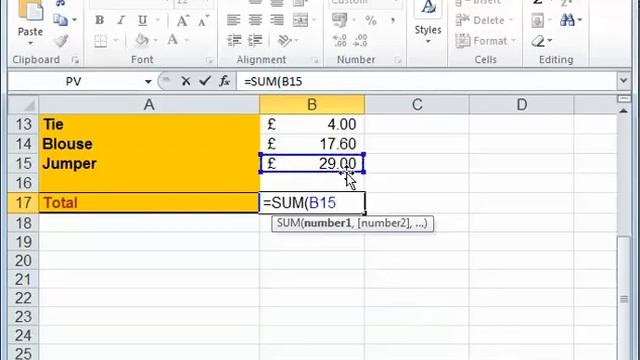Select column B header

click(312, 105)
